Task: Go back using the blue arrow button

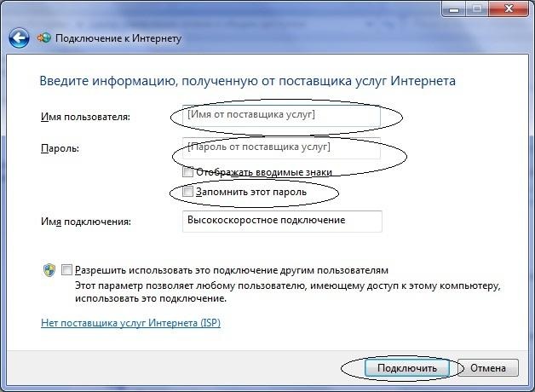Action: click(x=19, y=37)
